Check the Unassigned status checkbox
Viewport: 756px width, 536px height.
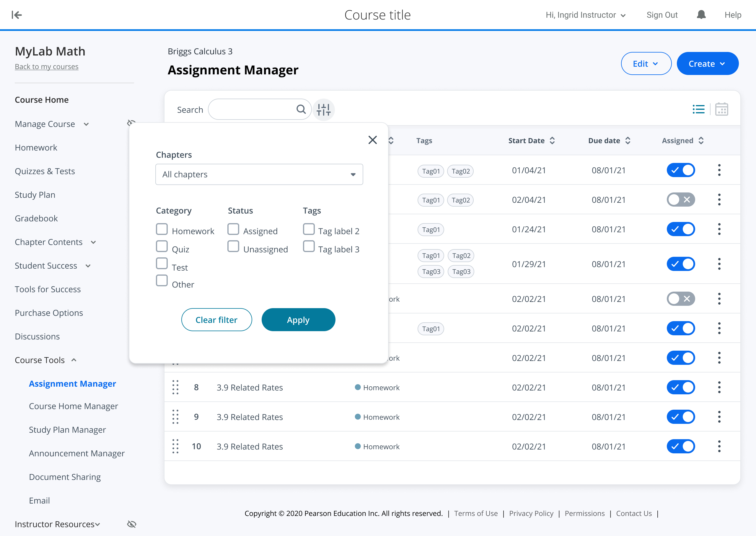233,246
